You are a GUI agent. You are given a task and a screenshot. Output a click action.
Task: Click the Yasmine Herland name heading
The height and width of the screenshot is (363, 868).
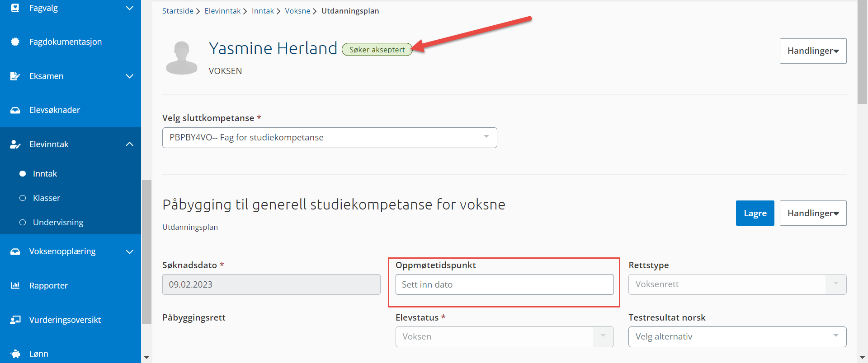coord(273,48)
